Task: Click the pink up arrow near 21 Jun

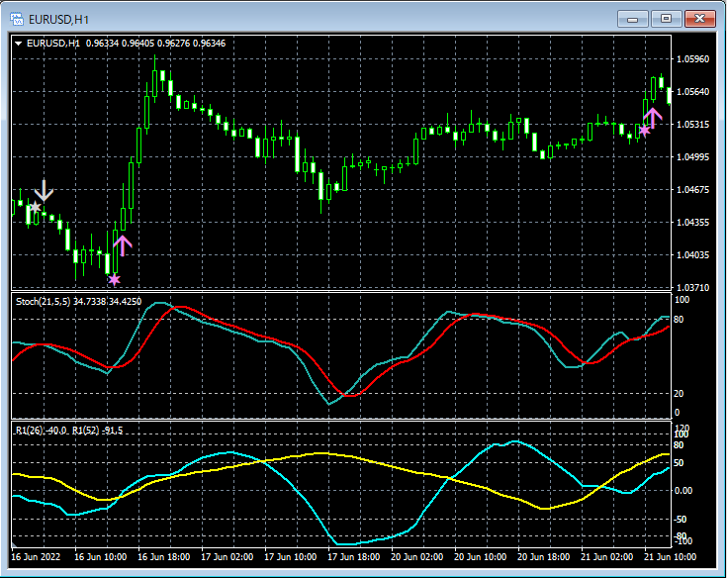Action: pyautogui.click(x=653, y=118)
